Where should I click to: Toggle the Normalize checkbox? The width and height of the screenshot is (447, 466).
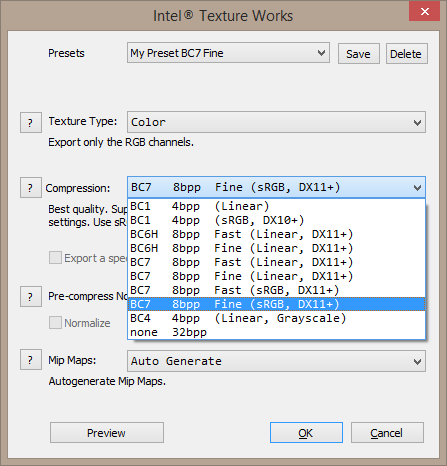[x=55, y=323]
